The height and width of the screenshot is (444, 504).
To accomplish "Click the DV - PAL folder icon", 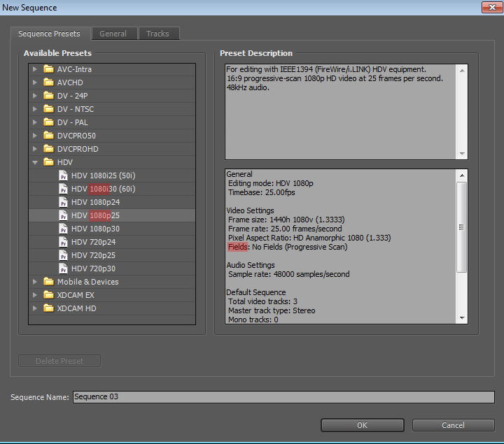I will (x=48, y=122).
